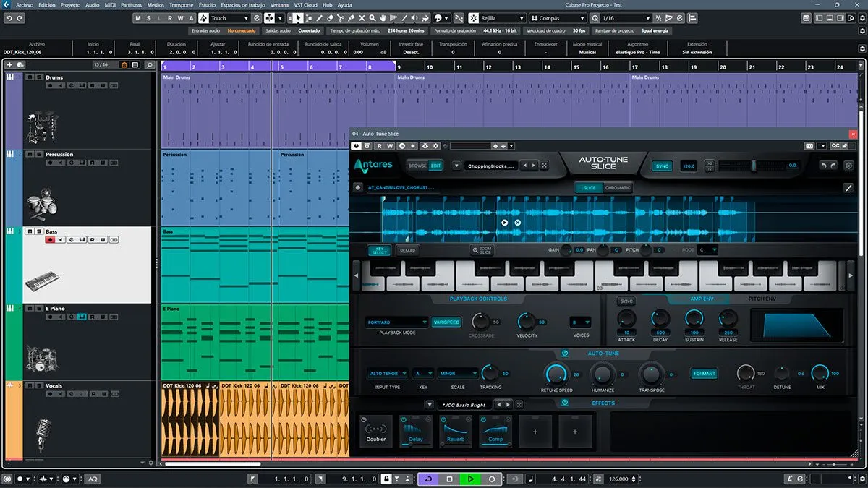Open the Root note C dropdown
The image size is (868, 488).
(707, 250)
